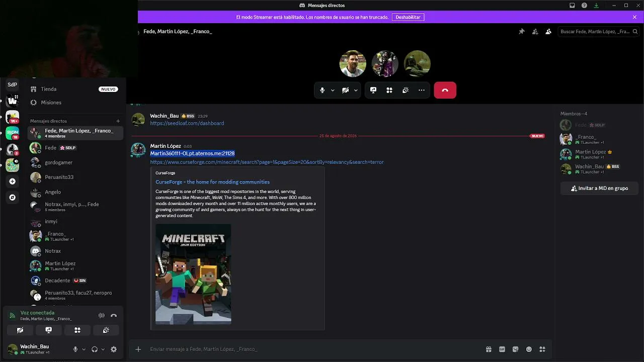
Task: Open gordogamer direct message
Action: tap(74, 162)
